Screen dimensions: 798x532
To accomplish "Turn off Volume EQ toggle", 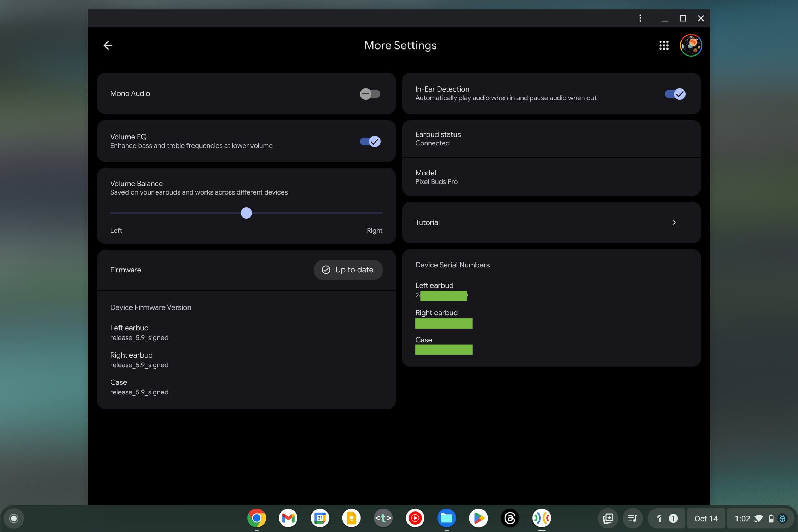I will click(x=370, y=141).
